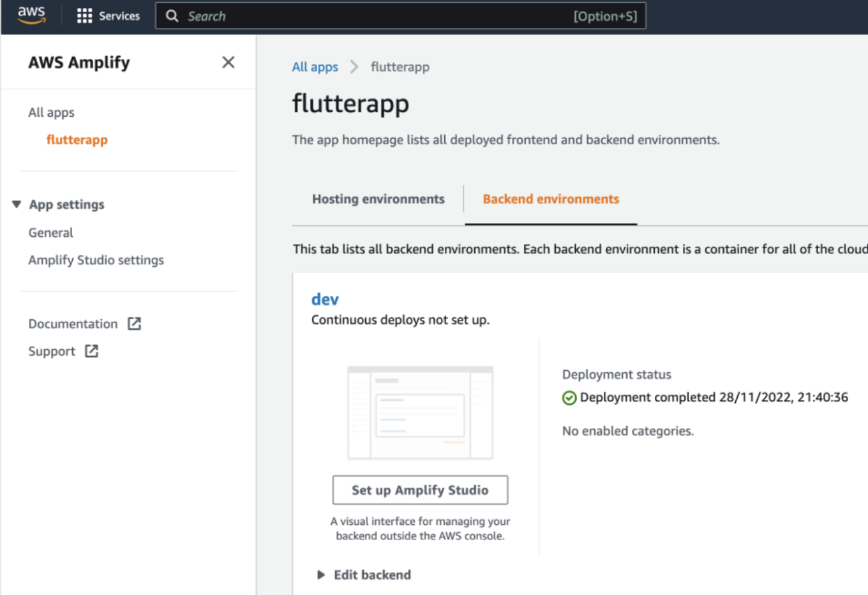Open the Services grid menu
868x595 pixels.
click(84, 16)
